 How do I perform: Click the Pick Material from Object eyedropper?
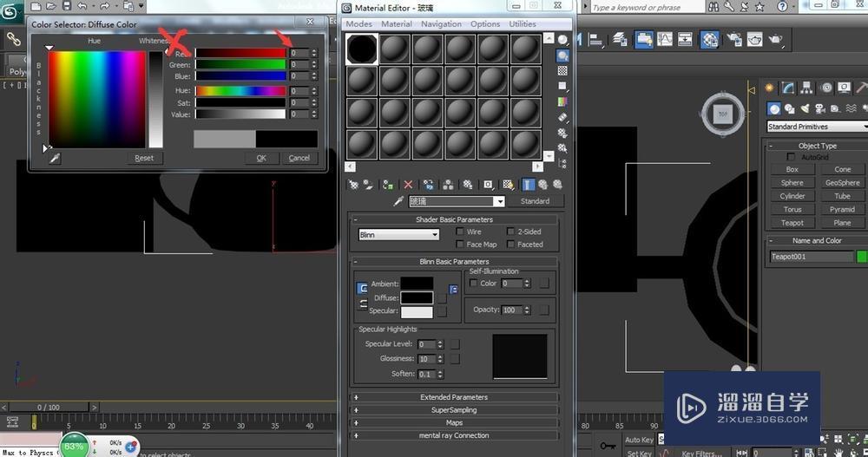click(399, 201)
